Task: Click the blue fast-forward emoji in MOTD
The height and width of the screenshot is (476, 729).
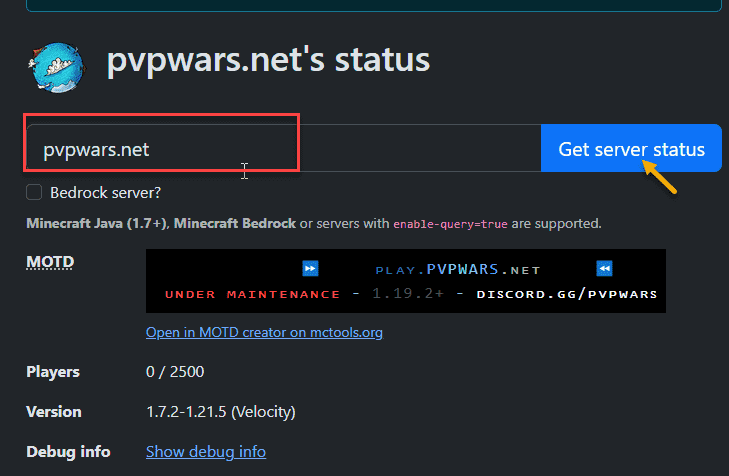Action: tap(310, 269)
